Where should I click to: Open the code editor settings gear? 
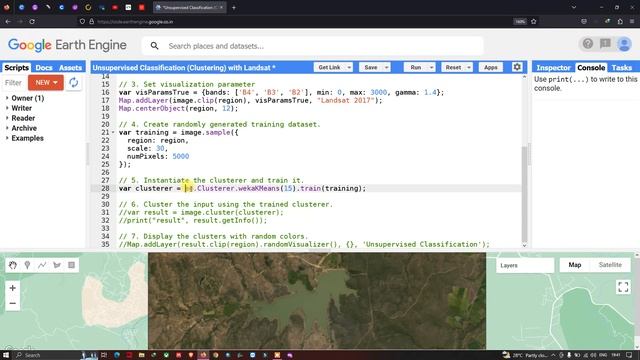pos(517,67)
